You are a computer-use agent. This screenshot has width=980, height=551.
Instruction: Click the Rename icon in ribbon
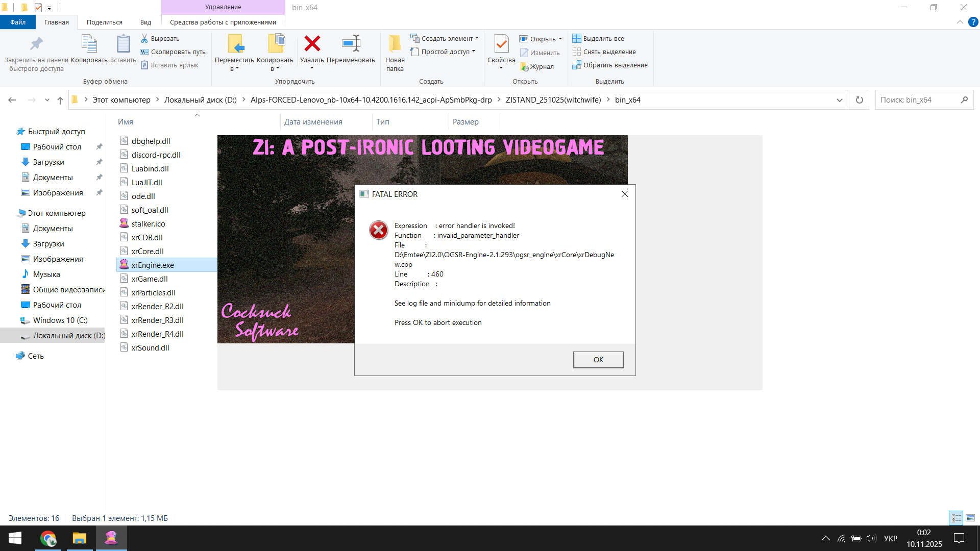tap(351, 44)
